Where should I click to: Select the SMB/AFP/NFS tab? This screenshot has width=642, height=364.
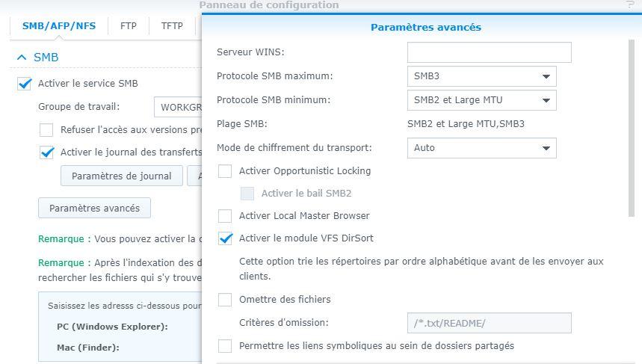pos(59,25)
